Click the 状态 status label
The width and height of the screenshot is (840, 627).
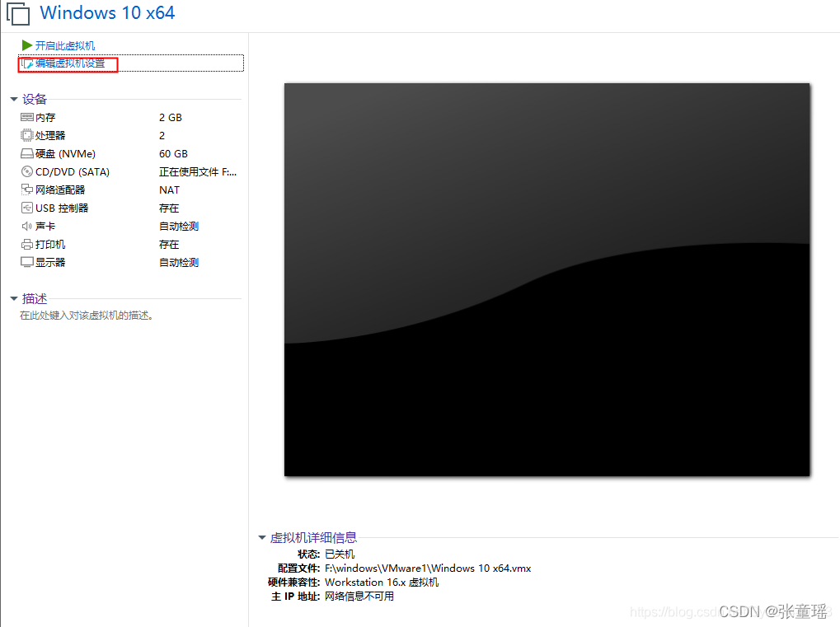308,554
